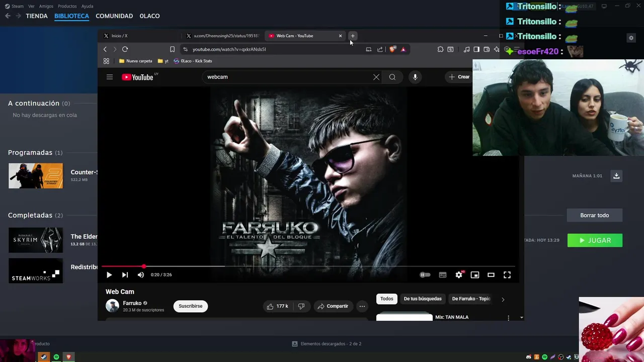Screen dimensions: 644x362
Task: Subscribe to Farruko with Suscribirse
Action: [x=191, y=306]
